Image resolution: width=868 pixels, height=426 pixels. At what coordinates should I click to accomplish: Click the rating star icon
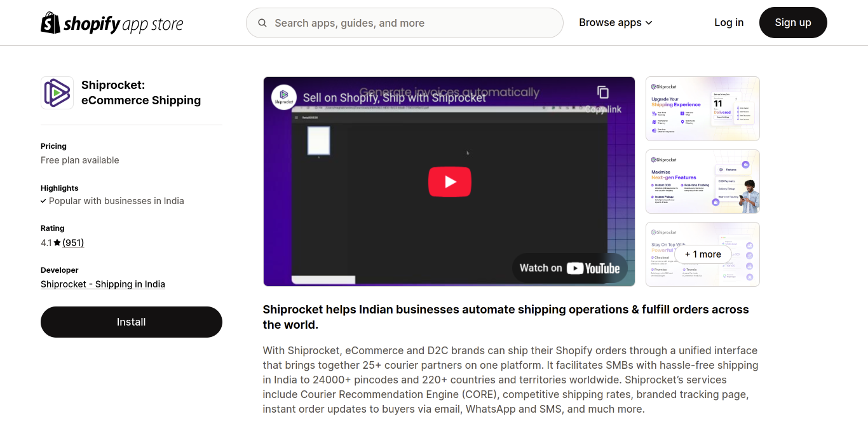tap(57, 242)
